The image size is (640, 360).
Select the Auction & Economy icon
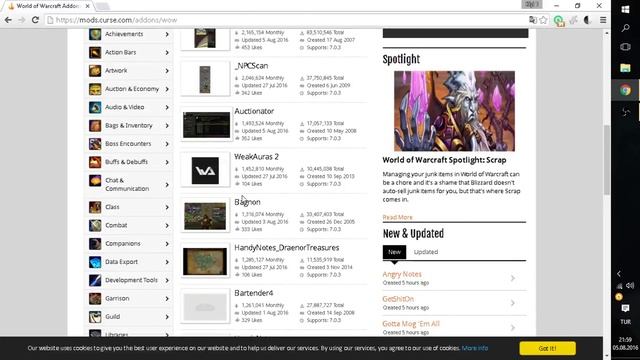95,89
